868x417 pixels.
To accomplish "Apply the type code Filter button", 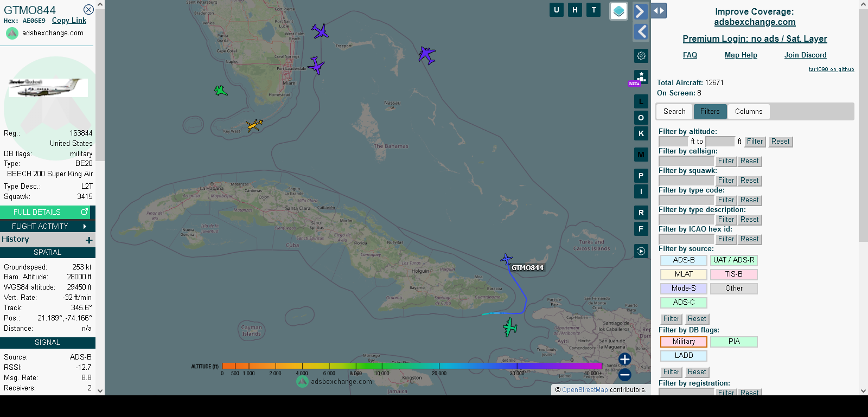I will pyautogui.click(x=726, y=200).
